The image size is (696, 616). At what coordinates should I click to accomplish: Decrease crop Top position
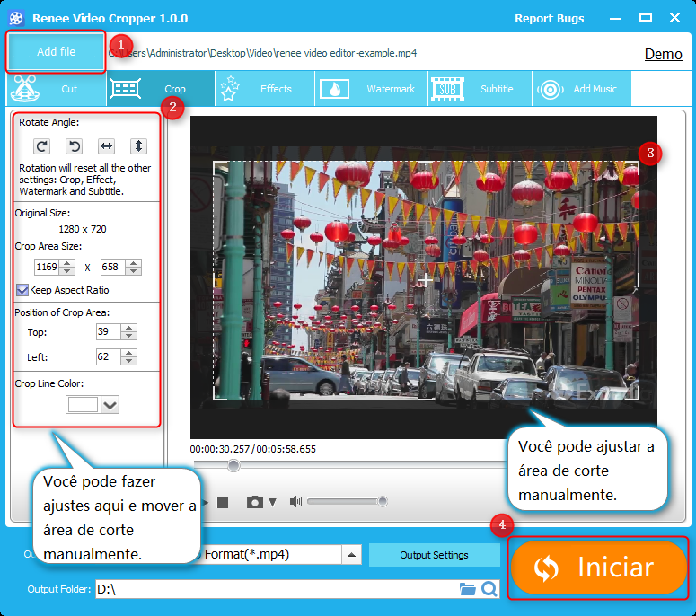[x=128, y=336]
